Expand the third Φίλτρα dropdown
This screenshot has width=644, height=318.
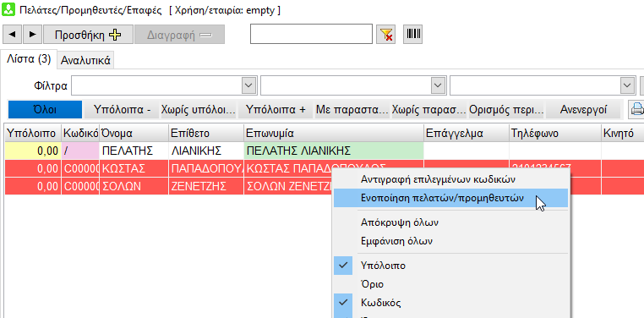[626, 85]
